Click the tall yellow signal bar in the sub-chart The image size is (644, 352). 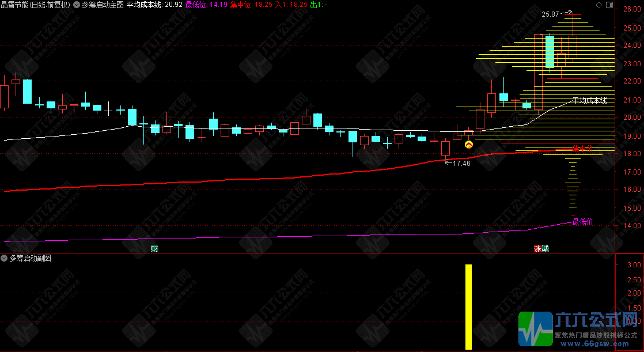pos(469,307)
